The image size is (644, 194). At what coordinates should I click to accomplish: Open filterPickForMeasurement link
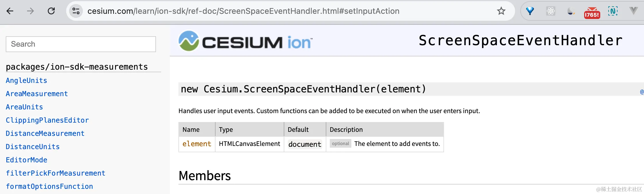coord(56,173)
